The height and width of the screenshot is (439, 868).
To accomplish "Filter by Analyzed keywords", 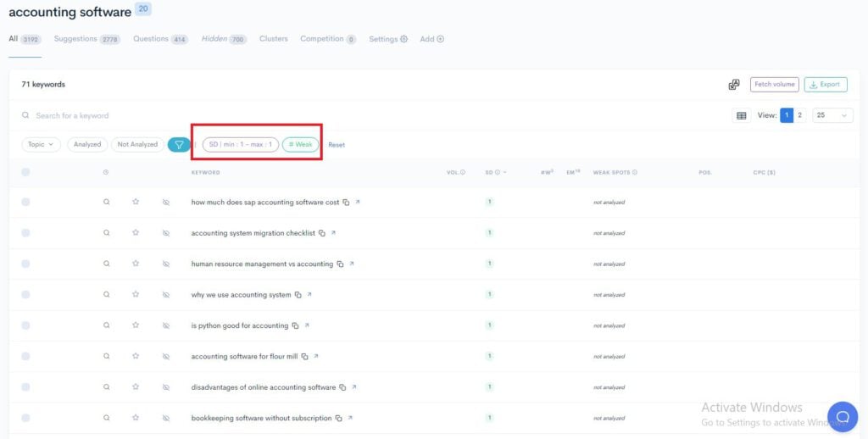I will pos(87,144).
